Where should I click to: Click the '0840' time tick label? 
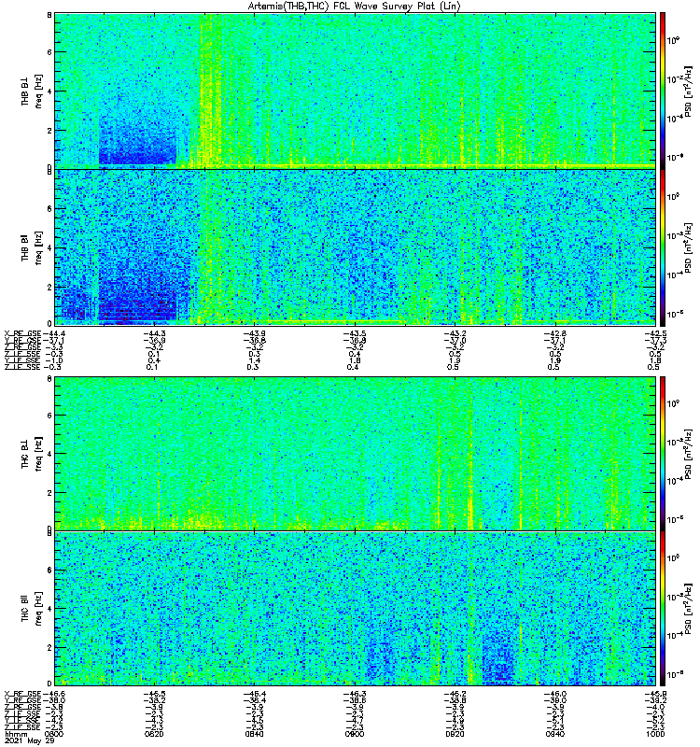coord(254,734)
